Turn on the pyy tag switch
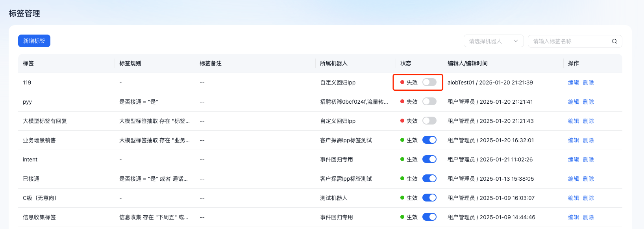 point(429,102)
